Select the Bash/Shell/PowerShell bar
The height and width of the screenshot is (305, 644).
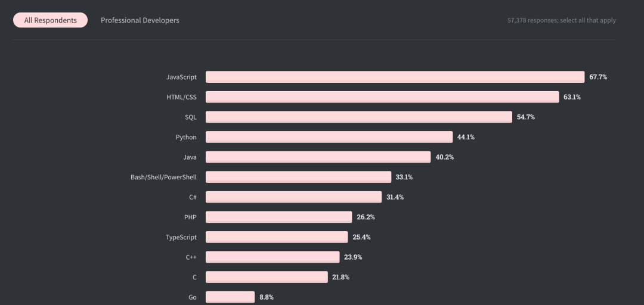click(298, 177)
